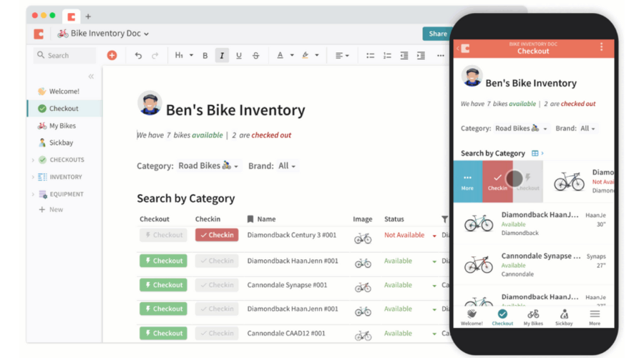Tap table view icon beside Search by Category
Screen dimensions: 644x358
tap(535, 153)
